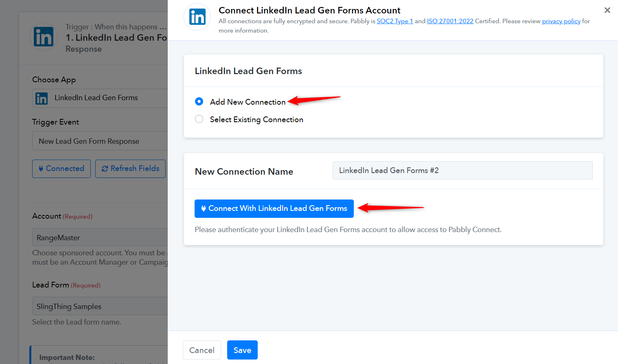Image resolution: width=618 pixels, height=364 pixels.
Task: Click the 'LinkedIn Lead Gen Forms' section heading
Action: (248, 71)
